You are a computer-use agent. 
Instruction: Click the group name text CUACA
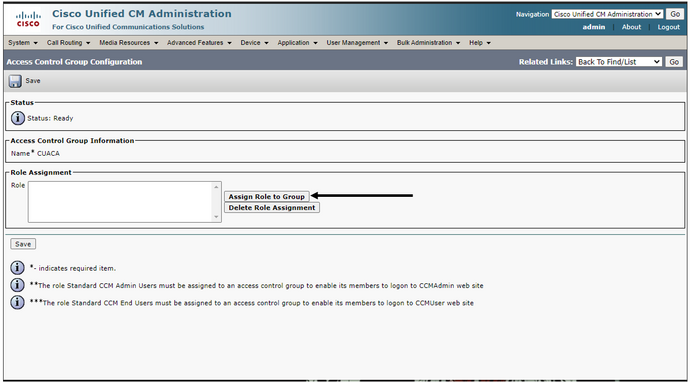(x=48, y=154)
